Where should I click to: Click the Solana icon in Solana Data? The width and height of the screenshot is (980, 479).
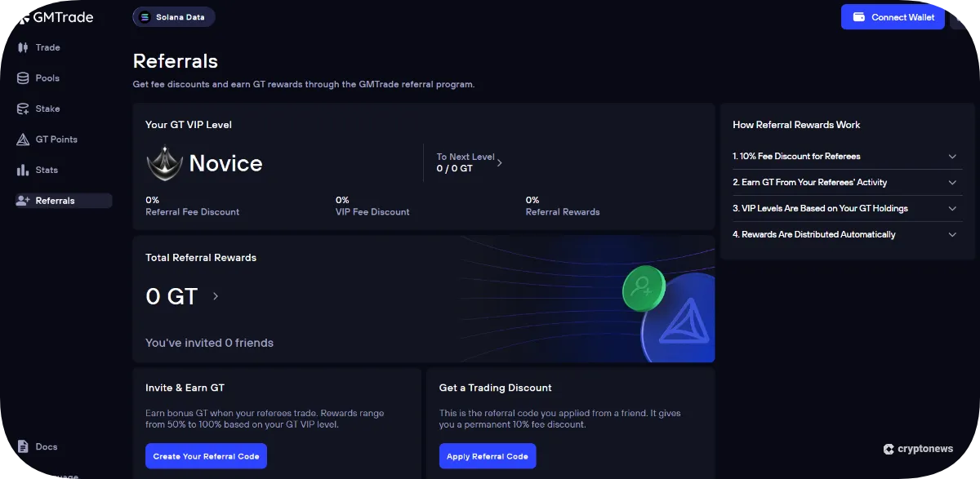(x=145, y=17)
